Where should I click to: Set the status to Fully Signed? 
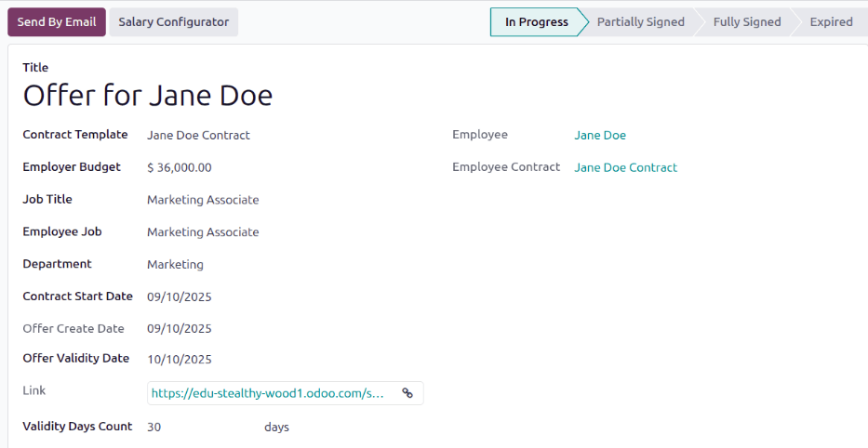747,22
